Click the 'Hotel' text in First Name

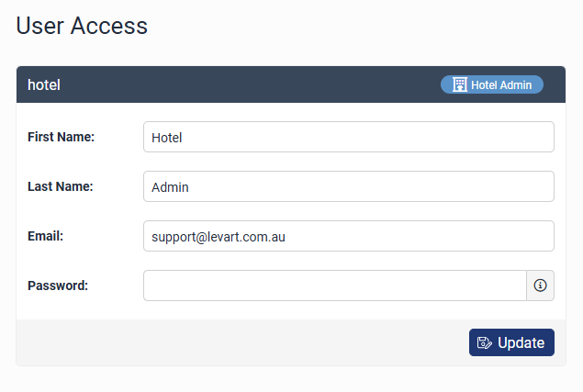pyautogui.click(x=167, y=137)
